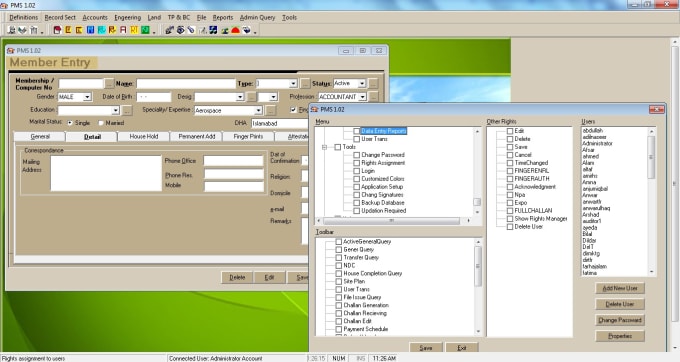Viewport: 680px width, 362px height.
Task: Check the FINGERAUTH right
Action: [510, 179]
